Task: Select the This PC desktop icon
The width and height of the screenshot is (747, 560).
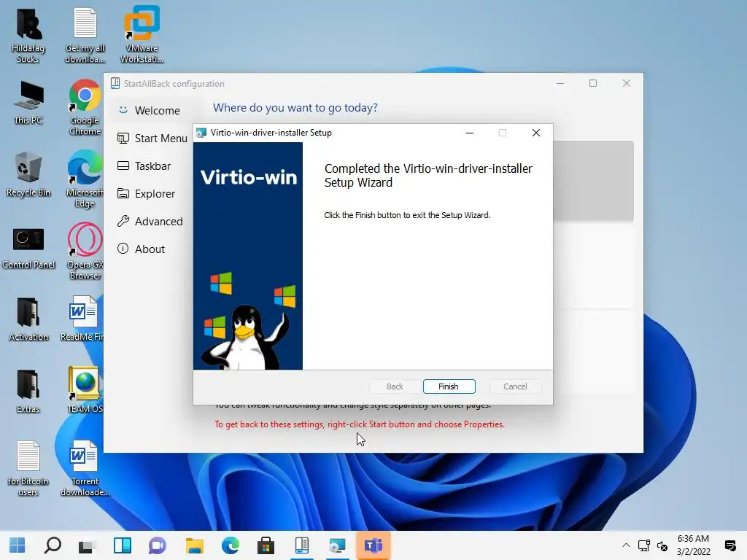Action: pos(28,103)
